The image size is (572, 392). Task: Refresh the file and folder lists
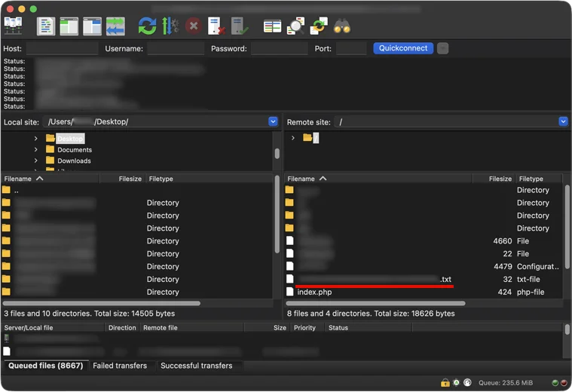[148, 26]
